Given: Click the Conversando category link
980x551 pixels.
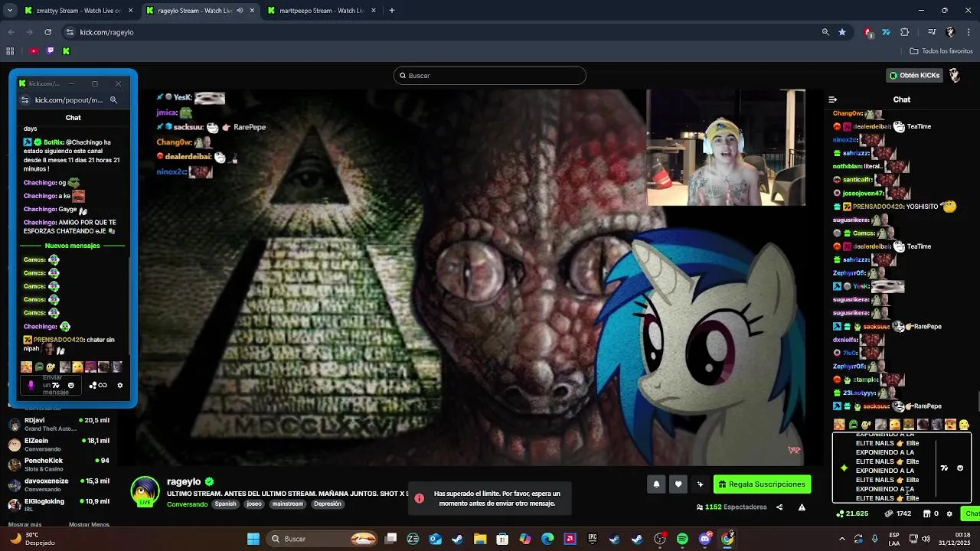Looking at the screenshot, I should (x=187, y=504).
